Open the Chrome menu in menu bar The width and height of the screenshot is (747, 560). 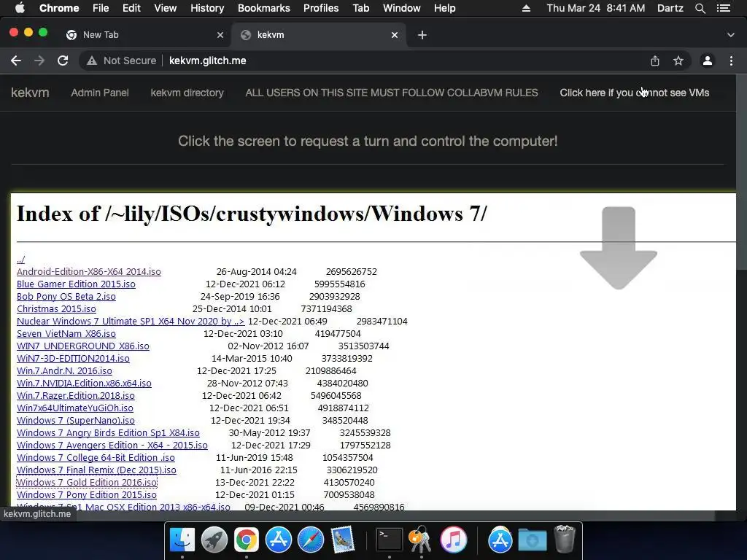point(59,8)
